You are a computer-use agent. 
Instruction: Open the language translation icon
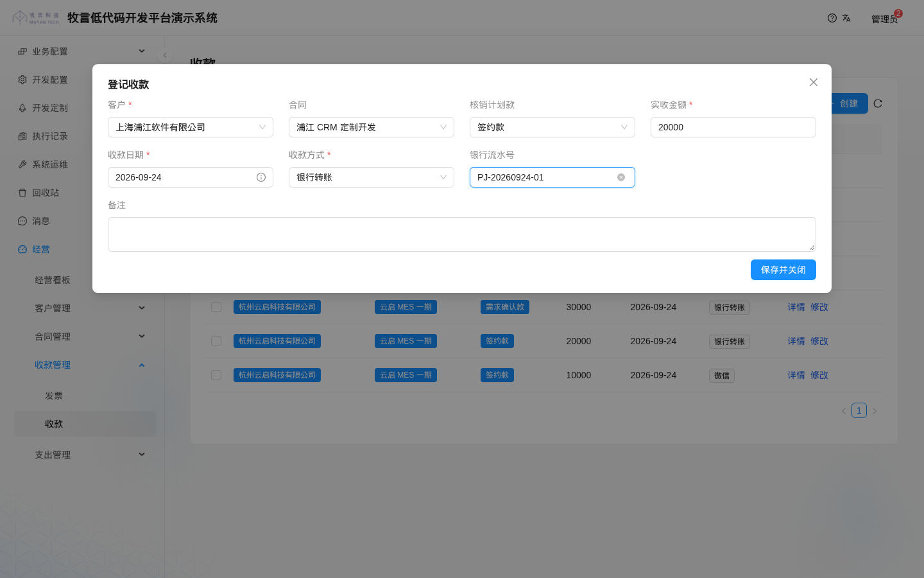846,18
